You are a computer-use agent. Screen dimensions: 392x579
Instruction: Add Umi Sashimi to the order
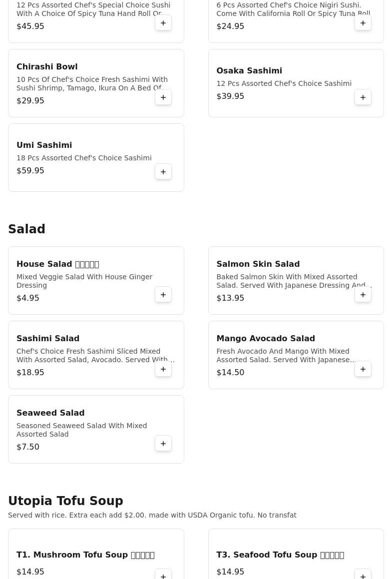(163, 172)
